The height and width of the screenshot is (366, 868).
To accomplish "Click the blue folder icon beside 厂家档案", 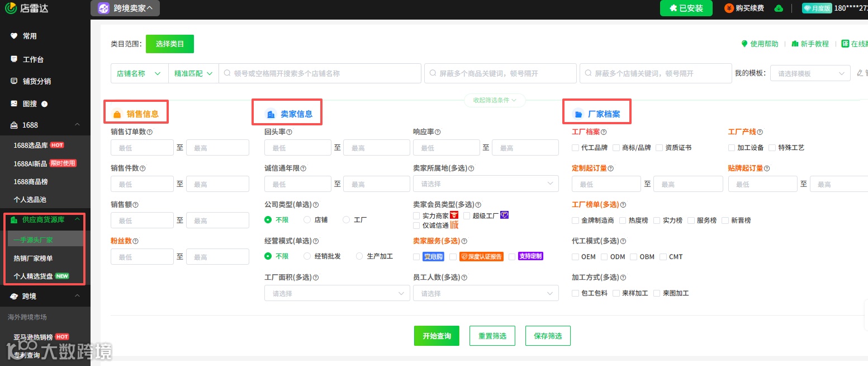I will (578, 114).
